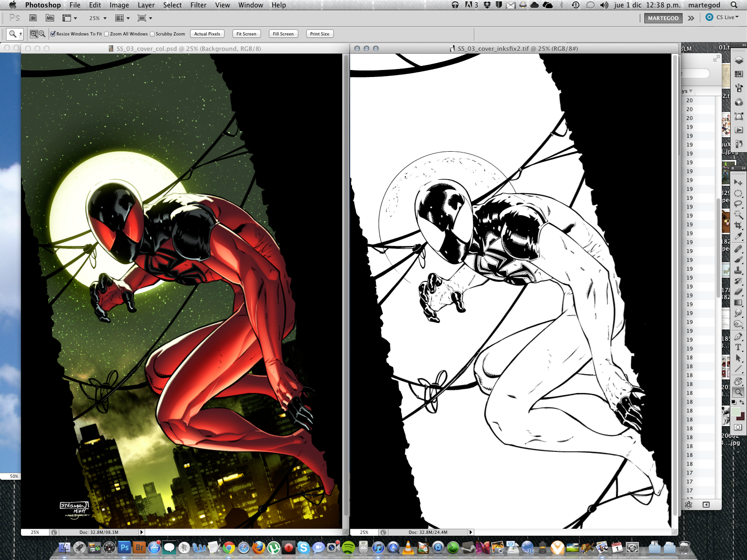Select the Rotate View hand tool
747x560 pixels.
point(738,381)
